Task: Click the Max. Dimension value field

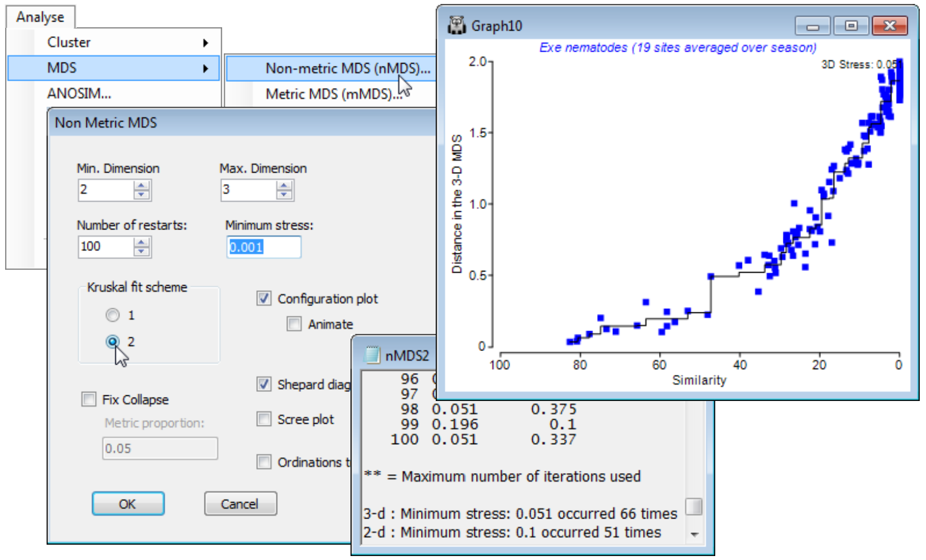Action: click(x=249, y=190)
